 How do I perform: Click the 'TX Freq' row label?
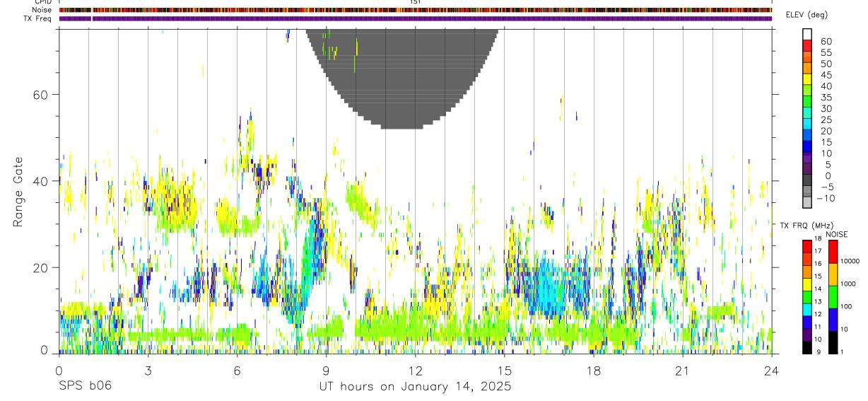(x=38, y=18)
